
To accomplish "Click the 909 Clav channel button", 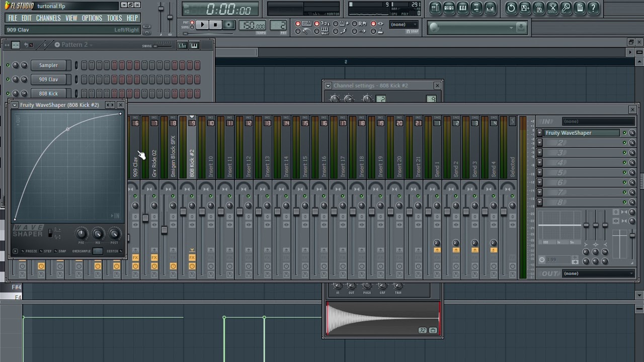I will (x=49, y=79).
